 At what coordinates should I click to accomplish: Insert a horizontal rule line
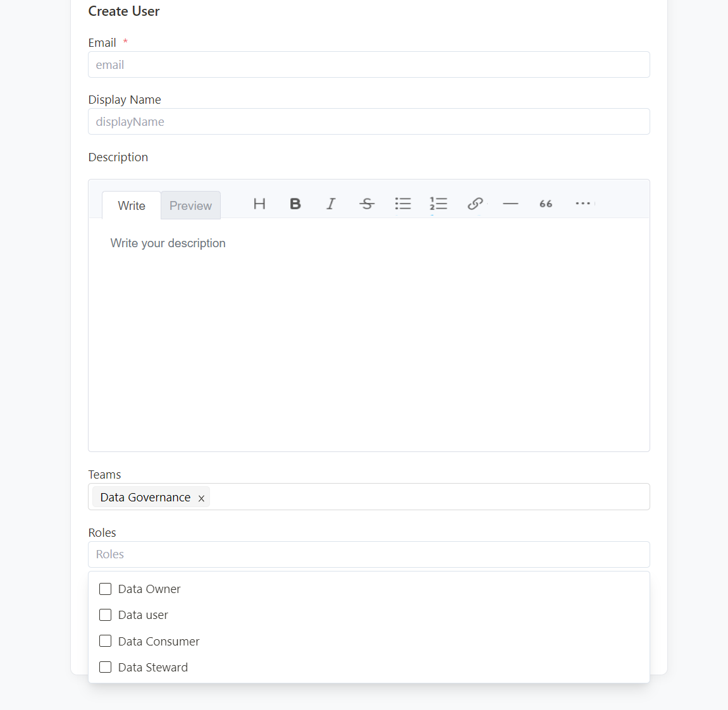point(510,204)
